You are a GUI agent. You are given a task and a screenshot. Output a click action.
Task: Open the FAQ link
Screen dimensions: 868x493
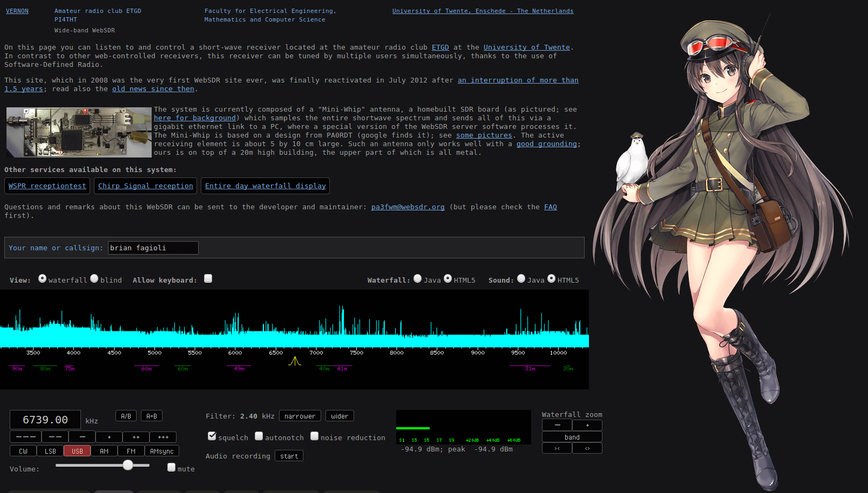551,207
